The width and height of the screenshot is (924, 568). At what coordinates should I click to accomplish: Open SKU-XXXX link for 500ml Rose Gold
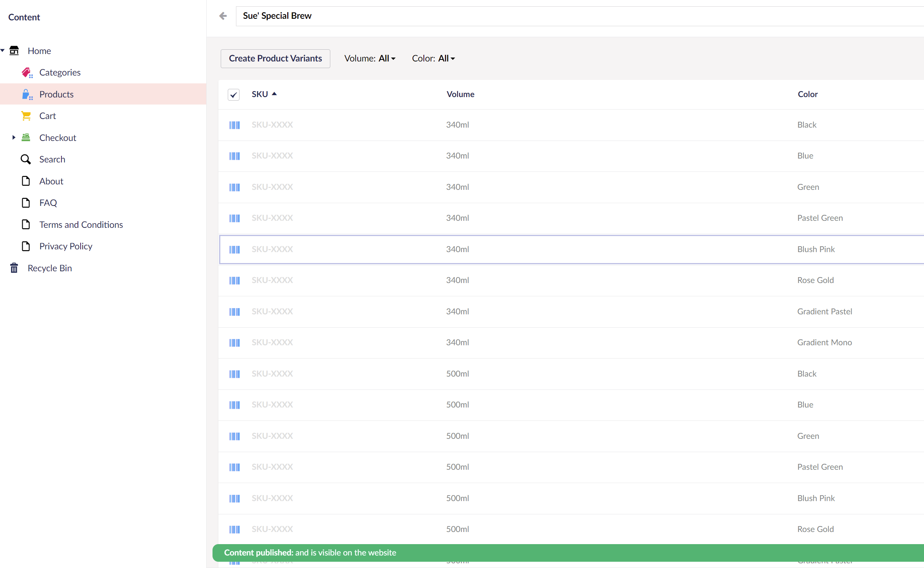[272, 529]
